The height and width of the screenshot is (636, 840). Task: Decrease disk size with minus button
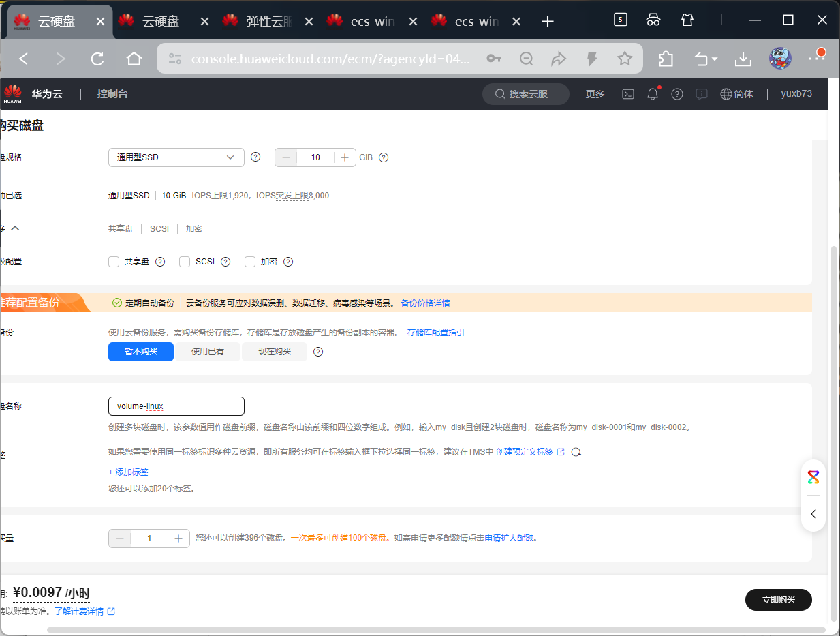(x=285, y=157)
